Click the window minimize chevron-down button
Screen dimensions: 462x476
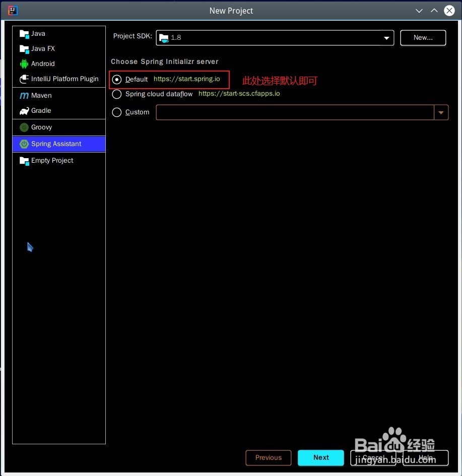pyautogui.click(x=419, y=11)
